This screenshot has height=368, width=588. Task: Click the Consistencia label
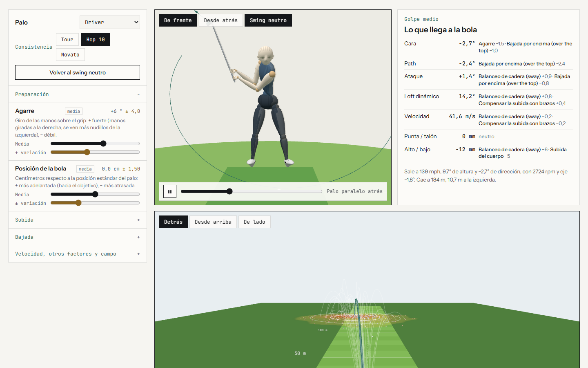point(34,47)
